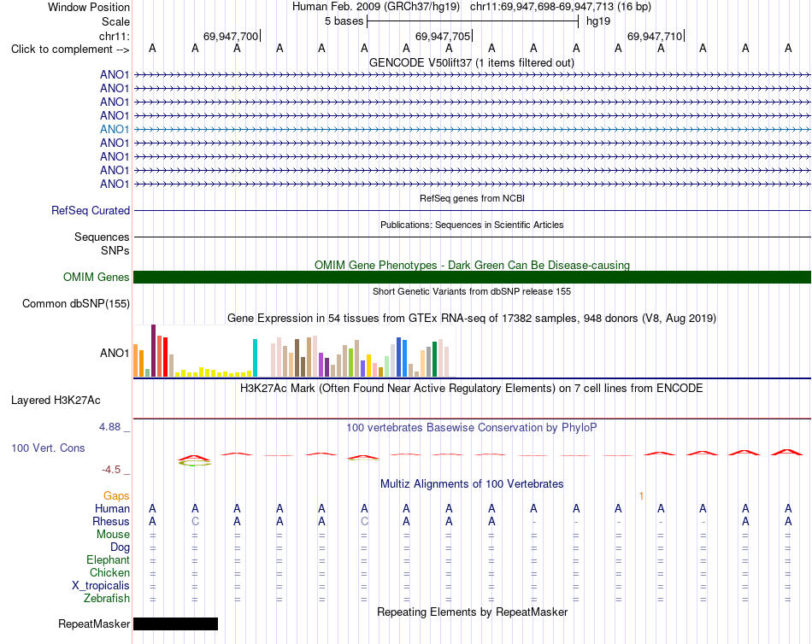The height and width of the screenshot is (644, 812).
Task: Click the Human Feb. 2009 (GRCh37/hg19) title
Action: click(x=376, y=7)
